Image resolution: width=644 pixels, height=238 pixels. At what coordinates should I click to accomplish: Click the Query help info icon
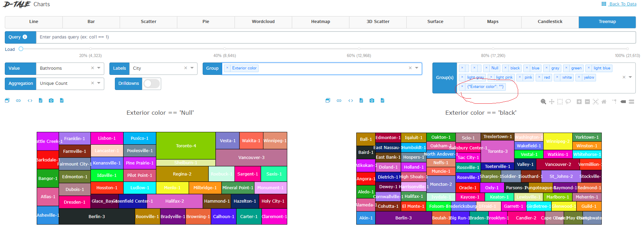[25, 37]
